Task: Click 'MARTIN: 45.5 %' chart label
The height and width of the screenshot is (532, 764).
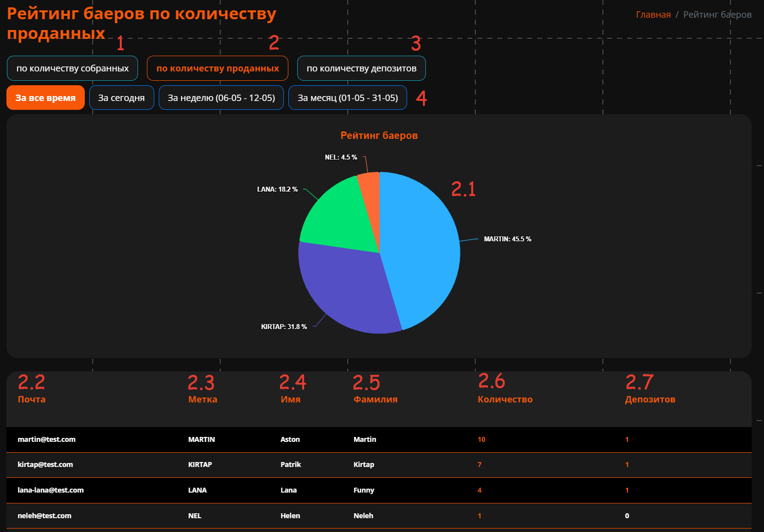Action: coord(507,239)
